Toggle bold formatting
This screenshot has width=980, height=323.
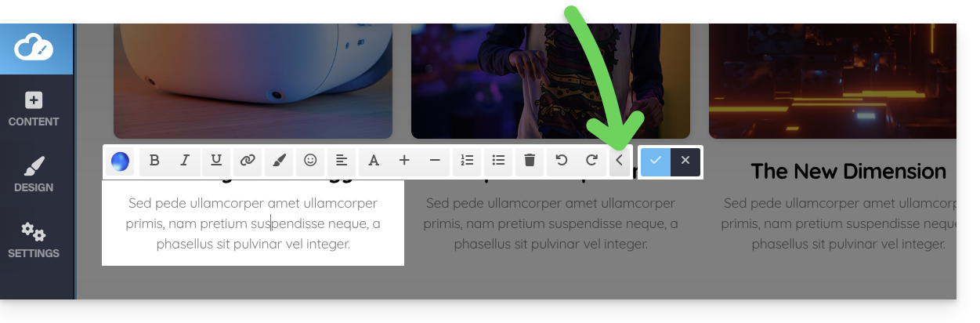[154, 161]
